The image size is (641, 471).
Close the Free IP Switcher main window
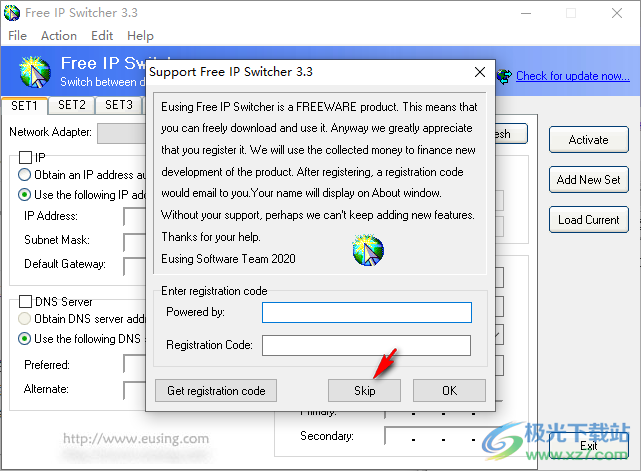click(617, 13)
